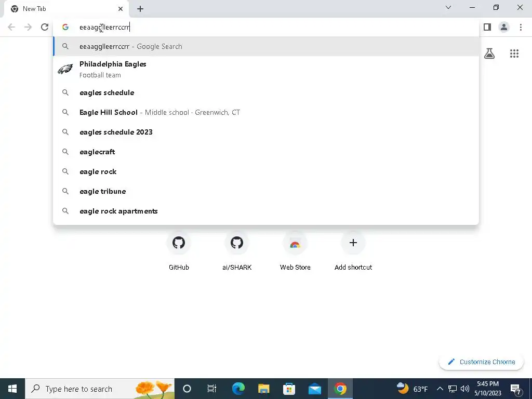Viewport: 532px width, 399px height.
Task: Reload the page using the refresh icon
Action: 45,27
